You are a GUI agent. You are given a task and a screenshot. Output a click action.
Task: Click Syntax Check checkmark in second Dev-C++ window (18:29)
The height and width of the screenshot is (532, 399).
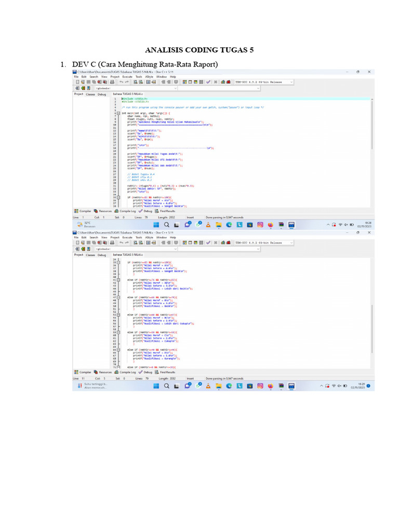(x=208, y=243)
